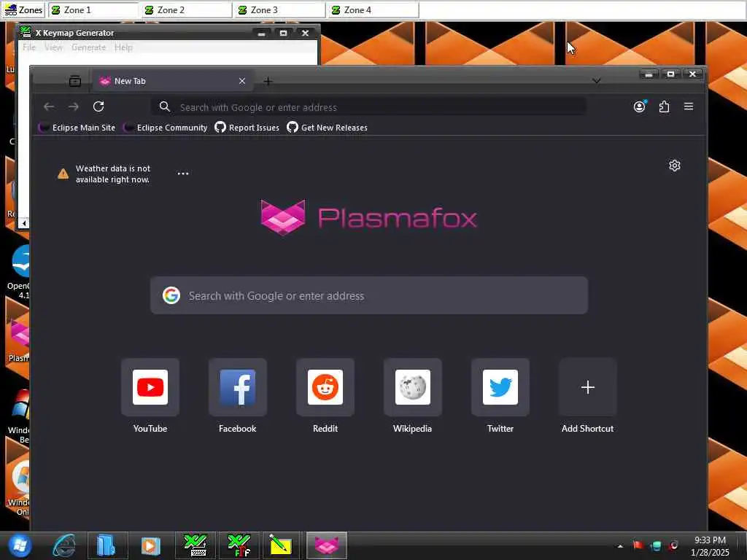This screenshot has width=747, height=560.
Task: Go forward one page
Action: 74,106
